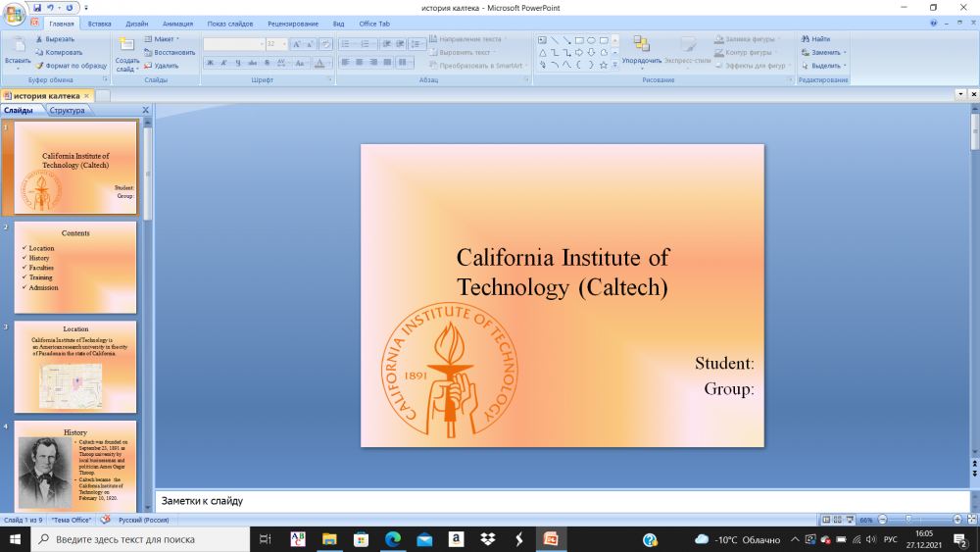
Task: Open the Анимация ribbon tab
Action: 177,24
